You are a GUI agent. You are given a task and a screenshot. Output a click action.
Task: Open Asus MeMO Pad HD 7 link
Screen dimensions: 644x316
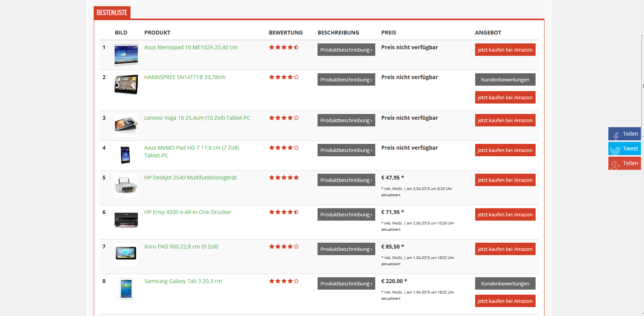(x=191, y=152)
